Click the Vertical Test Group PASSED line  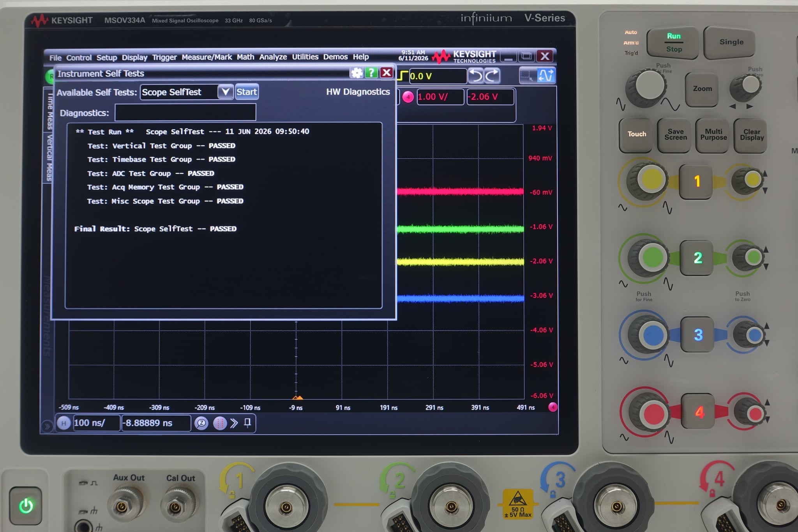(x=161, y=146)
